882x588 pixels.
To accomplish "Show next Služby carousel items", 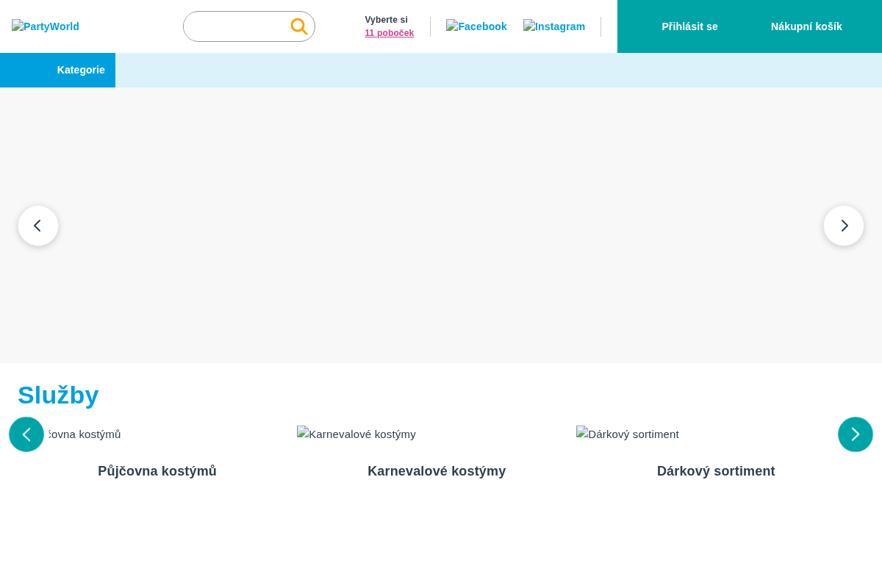I will point(856,434).
